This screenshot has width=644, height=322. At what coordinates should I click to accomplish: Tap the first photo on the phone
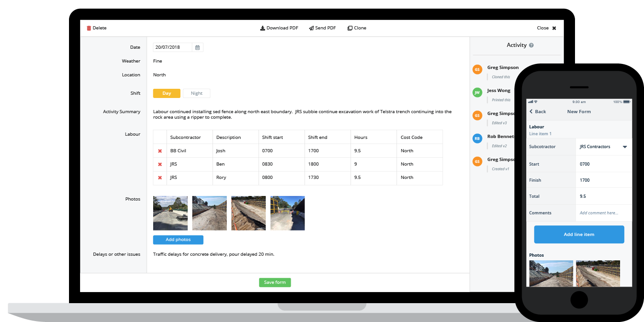[551, 274]
